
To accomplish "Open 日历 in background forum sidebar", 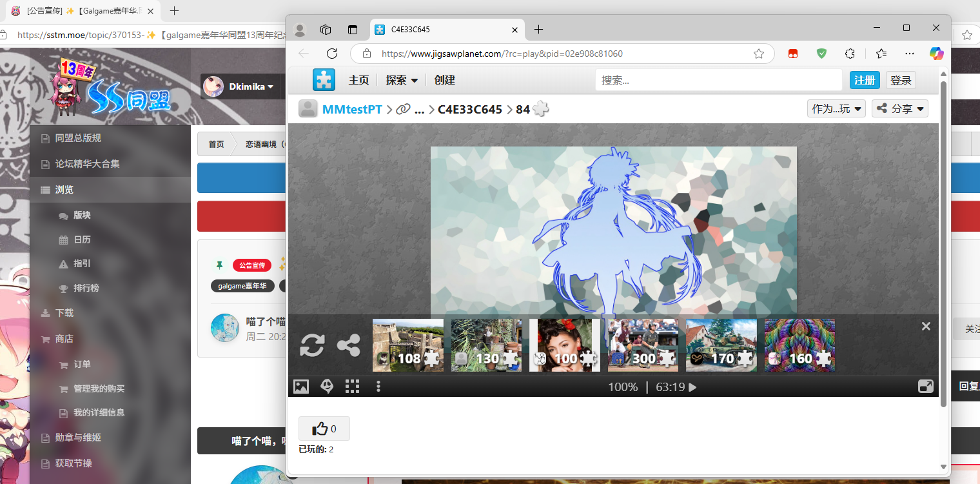I will click(82, 239).
